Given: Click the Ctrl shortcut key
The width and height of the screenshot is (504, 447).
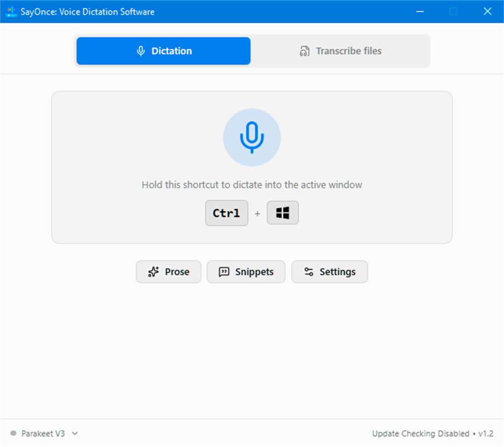Looking at the screenshot, I should click(226, 213).
